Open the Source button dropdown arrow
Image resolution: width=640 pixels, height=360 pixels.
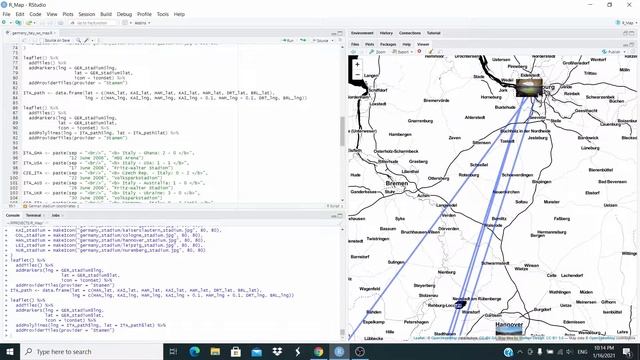332,40
